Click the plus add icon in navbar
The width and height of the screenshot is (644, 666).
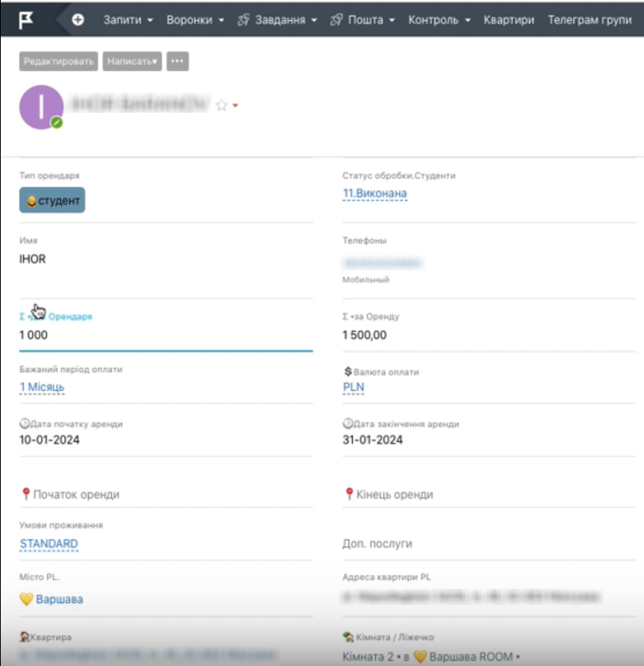78,19
